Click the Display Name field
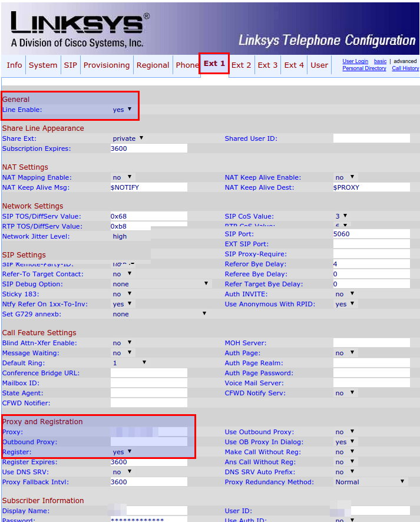The image size is (420, 522). coord(149,511)
